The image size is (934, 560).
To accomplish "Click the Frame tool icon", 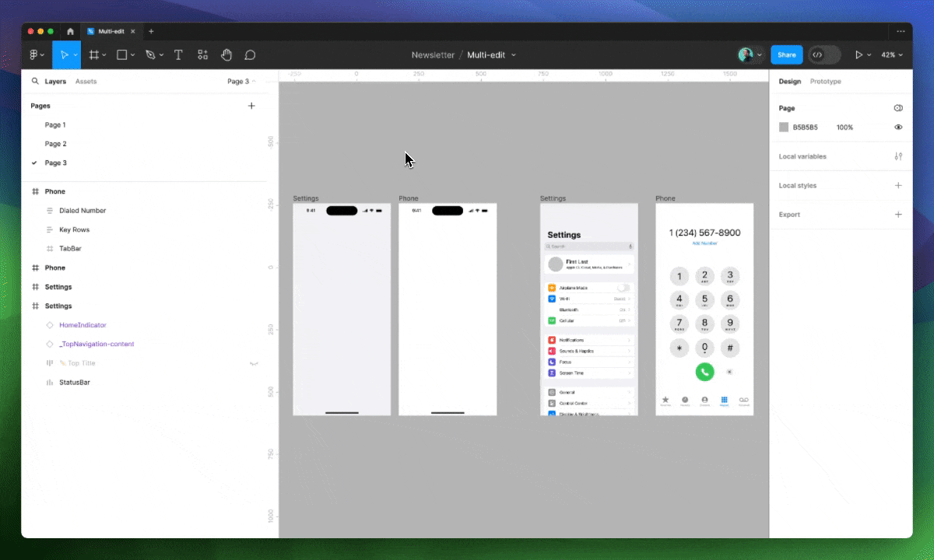I will (94, 55).
